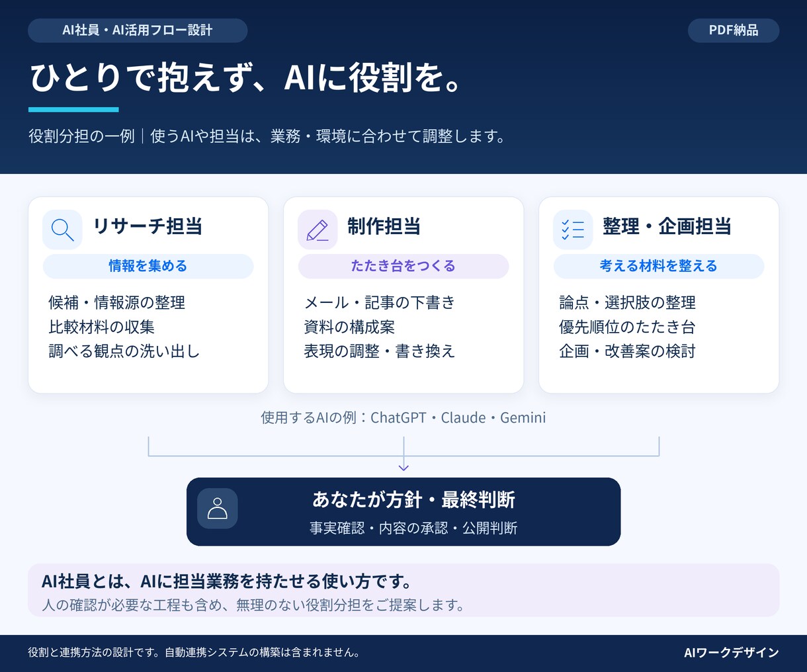The height and width of the screenshot is (672, 807).
Task: Click the line 人の確認が必要な工程も含め、無理のない役割分担をご提案します。
Action: (x=254, y=605)
